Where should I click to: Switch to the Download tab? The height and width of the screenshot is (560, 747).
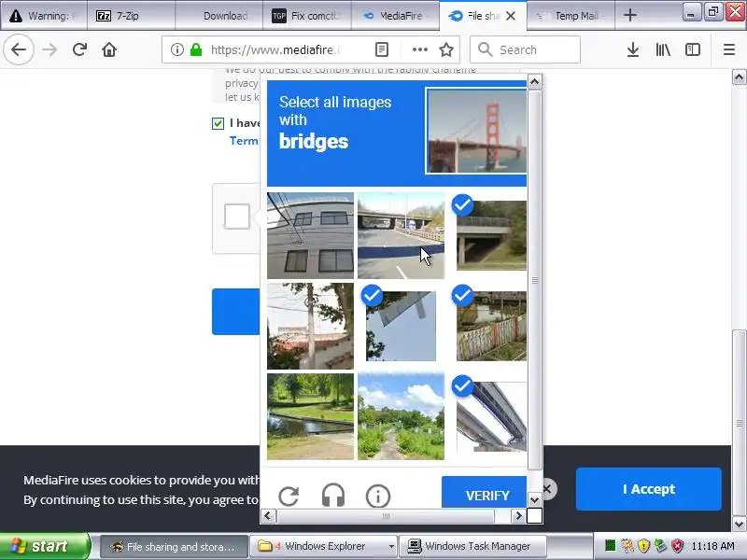tap(218, 16)
